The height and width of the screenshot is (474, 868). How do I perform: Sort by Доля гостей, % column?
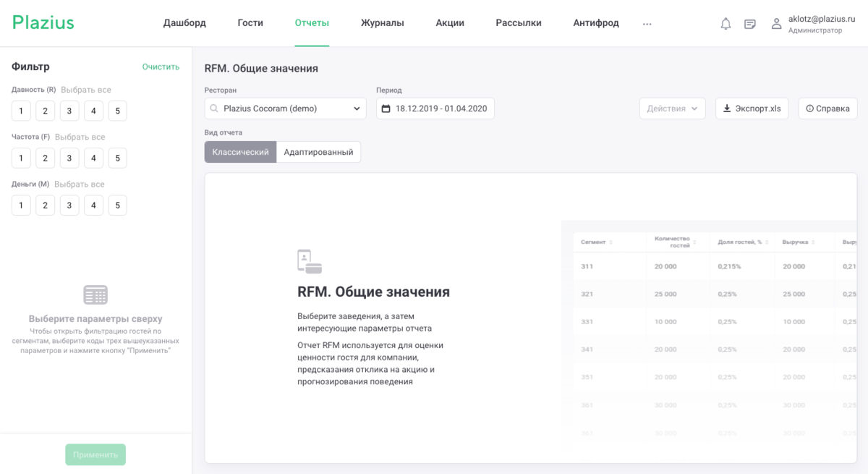tap(743, 242)
